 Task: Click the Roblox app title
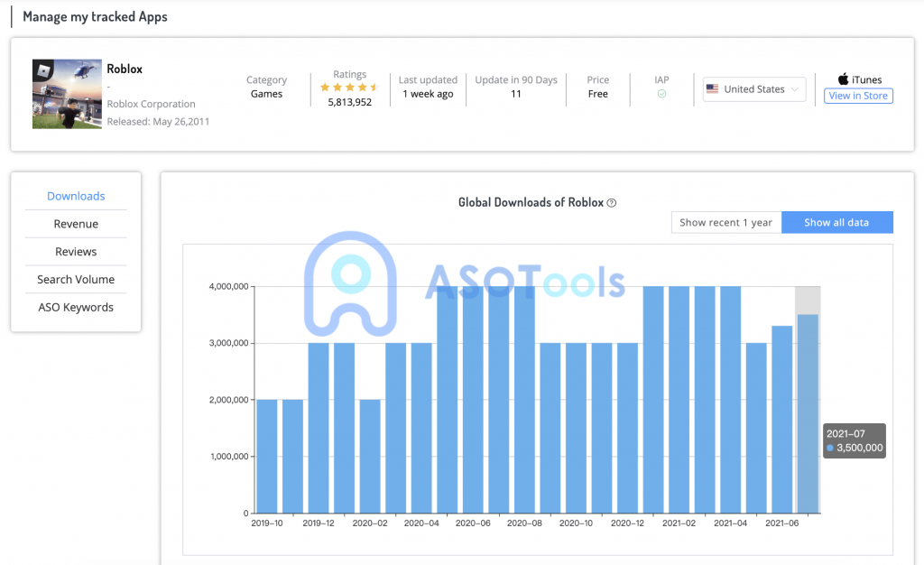click(x=125, y=69)
